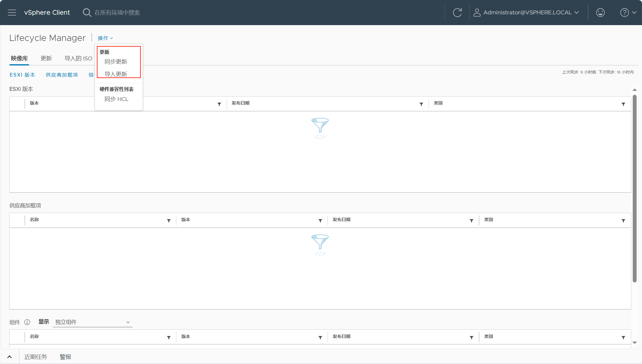Open the help question mark icon
Image resolution: width=642 pixels, height=364 pixels.
[x=624, y=13]
